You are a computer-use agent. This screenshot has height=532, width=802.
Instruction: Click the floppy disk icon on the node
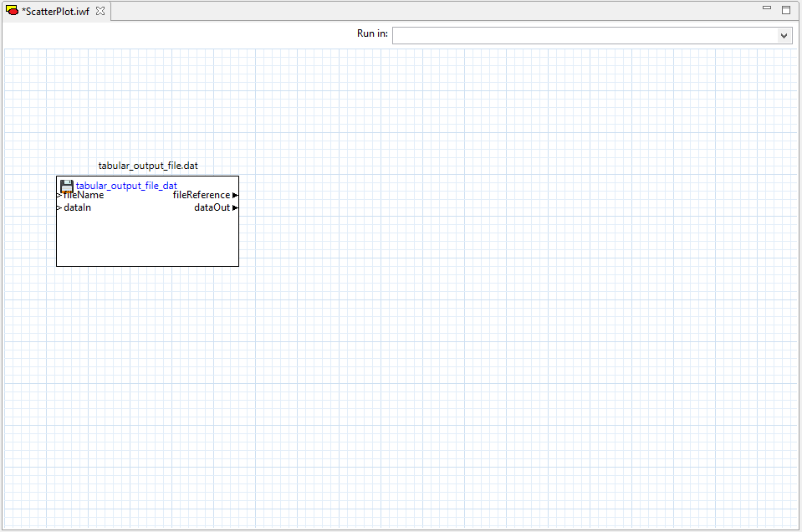pos(67,185)
